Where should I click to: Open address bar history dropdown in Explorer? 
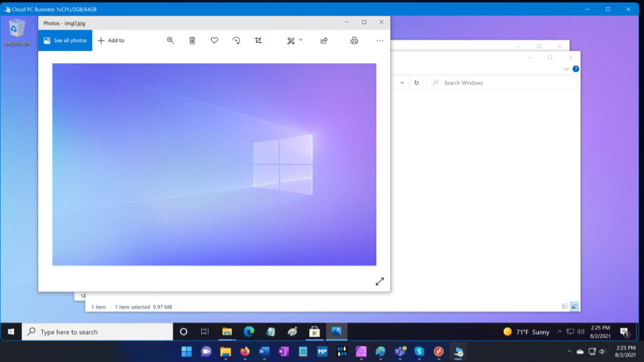click(402, 83)
